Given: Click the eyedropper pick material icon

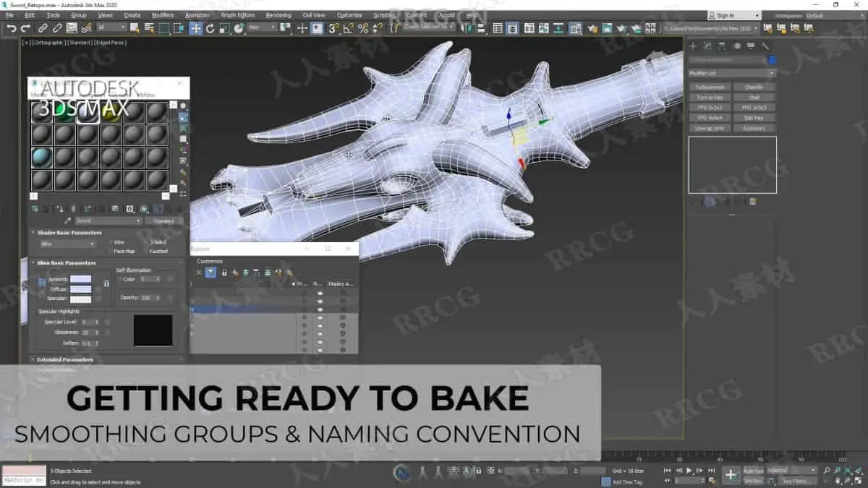Looking at the screenshot, I should [x=68, y=221].
